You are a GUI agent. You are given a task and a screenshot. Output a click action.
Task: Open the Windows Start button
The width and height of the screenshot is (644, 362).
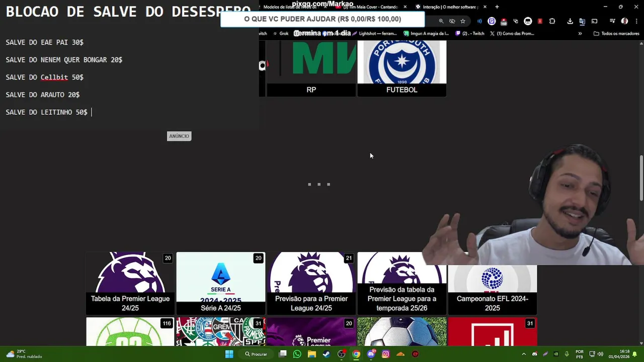click(x=229, y=354)
